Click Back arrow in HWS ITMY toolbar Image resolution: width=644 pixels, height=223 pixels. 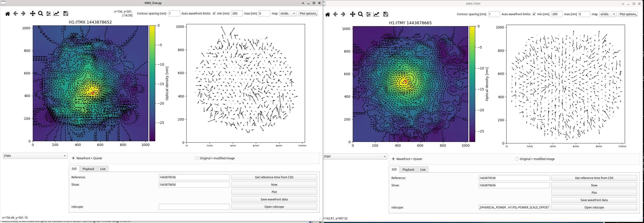[335, 15]
